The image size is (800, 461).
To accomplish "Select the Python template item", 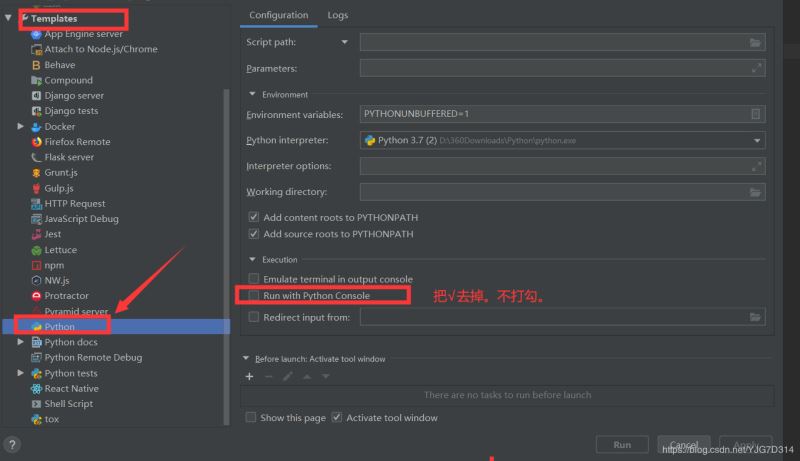I will point(116,327).
